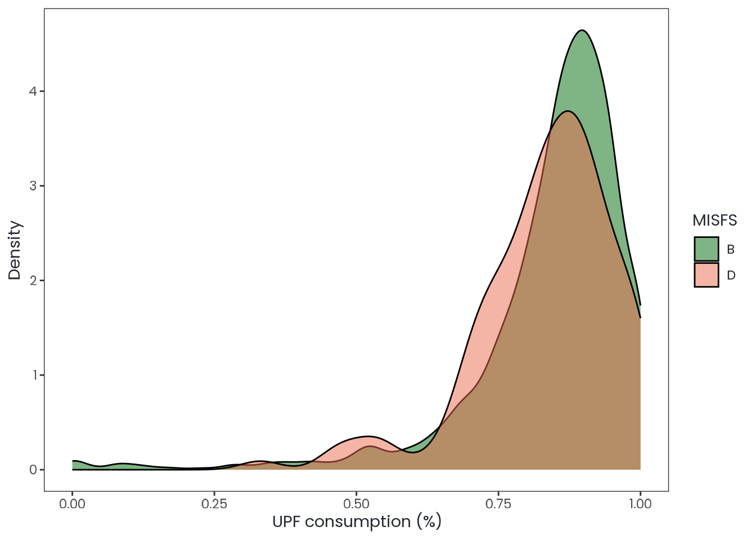Screen dimensions: 756x540
Task: Select the legend label D
Action: [731, 276]
